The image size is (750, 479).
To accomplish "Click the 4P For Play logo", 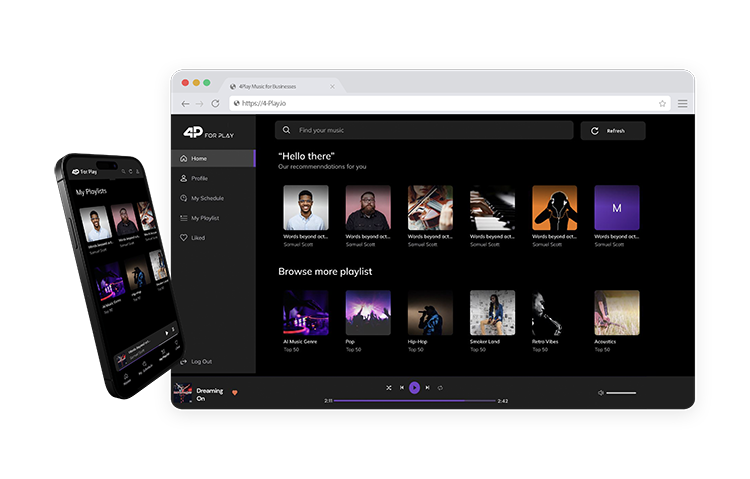I will [209, 133].
